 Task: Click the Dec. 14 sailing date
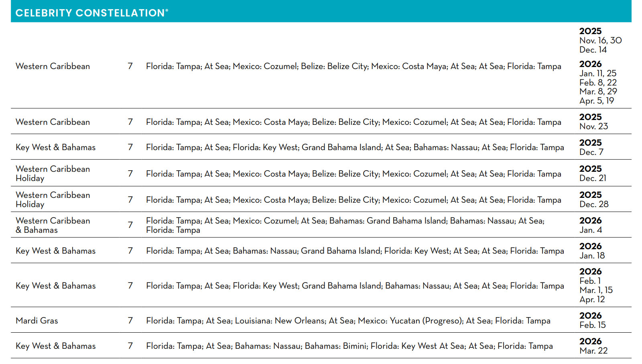coord(593,50)
